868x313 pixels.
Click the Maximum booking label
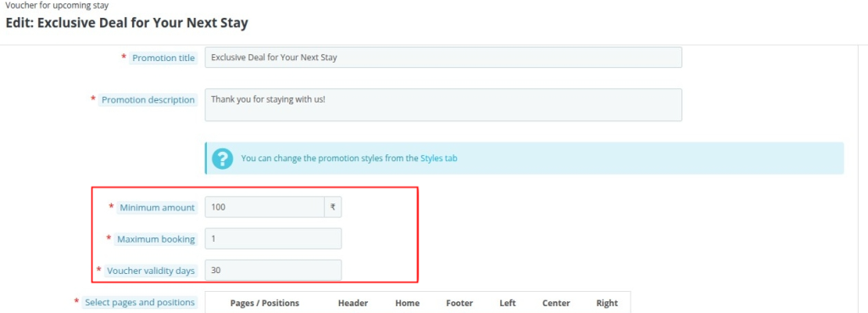point(156,239)
